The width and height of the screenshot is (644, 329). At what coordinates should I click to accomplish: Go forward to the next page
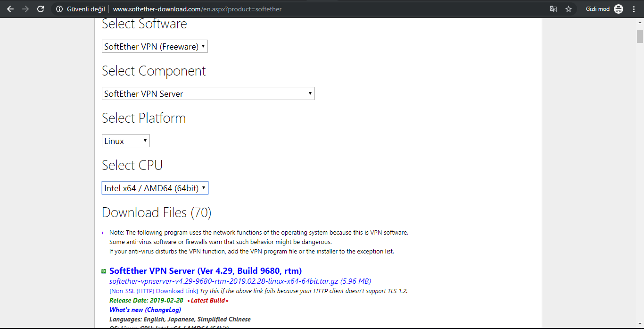click(25, 9)
